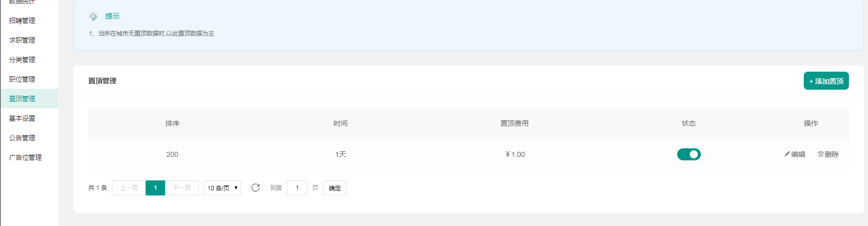
Task: Click the 下一页 pagination button
Action: click(x=182, y=188)
